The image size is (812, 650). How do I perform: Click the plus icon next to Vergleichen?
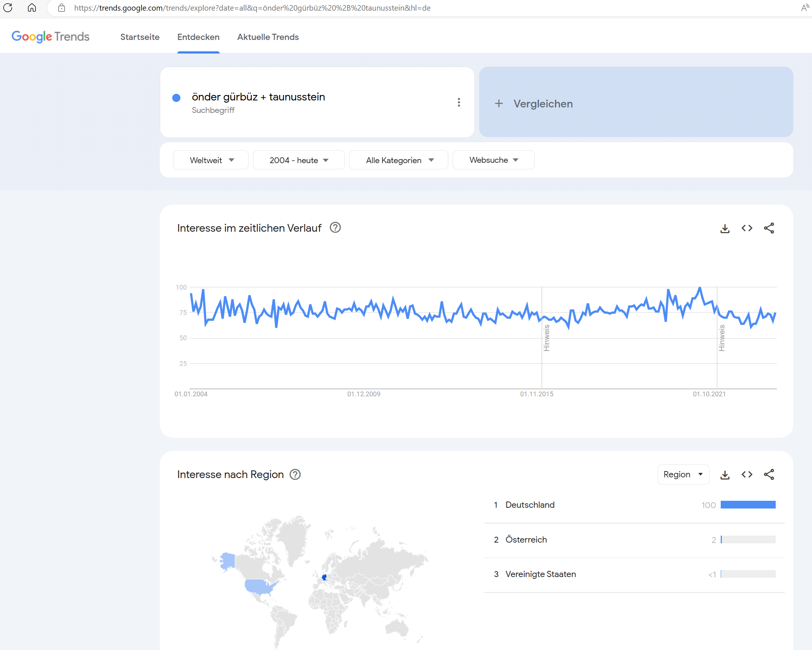pyautogui.click(x=499, y=103)
